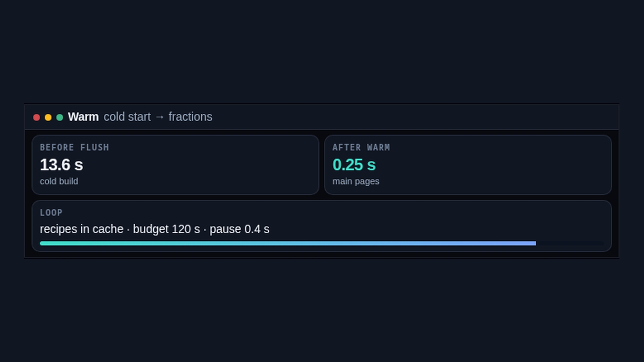Viewport: 644px width, 362px height.
Task: Click the loop progress bar
Action: coord(322,243)
